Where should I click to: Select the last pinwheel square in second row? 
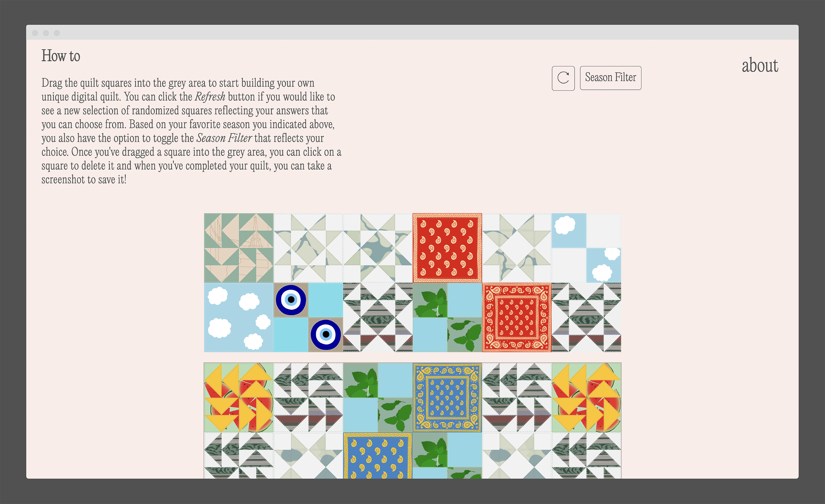[586, 317]
